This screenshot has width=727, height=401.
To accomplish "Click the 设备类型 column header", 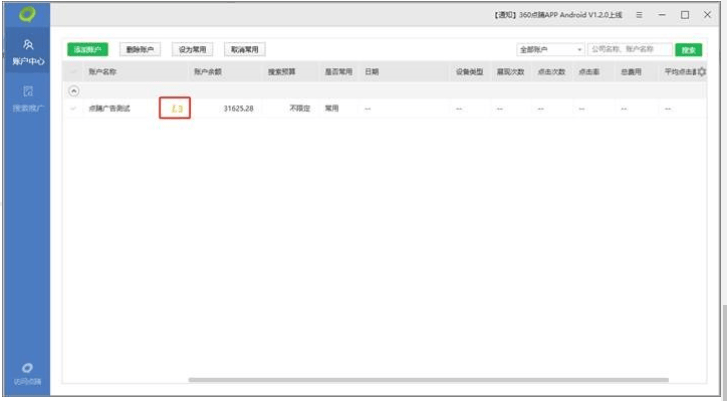I will click(x=469, y=72).
